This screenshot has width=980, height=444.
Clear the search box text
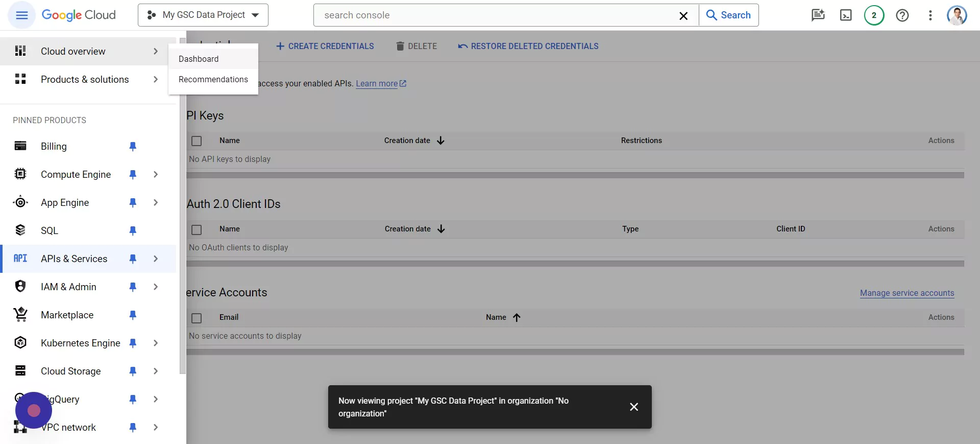coord(683,16)
